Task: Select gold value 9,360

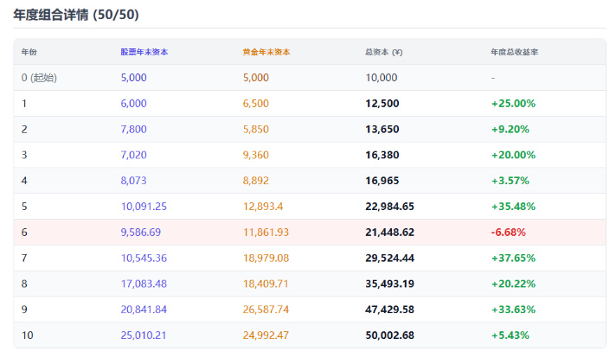Action: 256,155
